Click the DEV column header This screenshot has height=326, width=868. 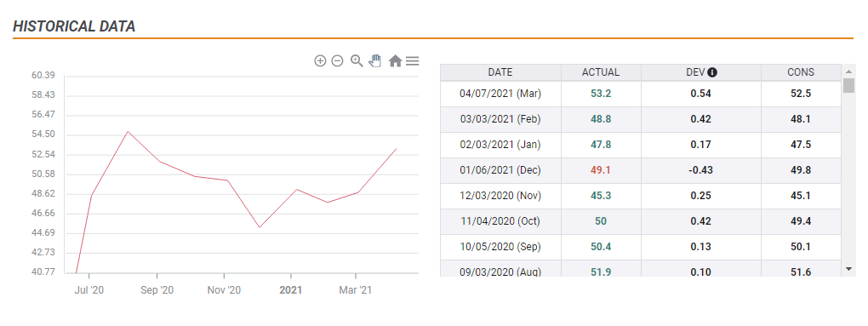[701, 72]
